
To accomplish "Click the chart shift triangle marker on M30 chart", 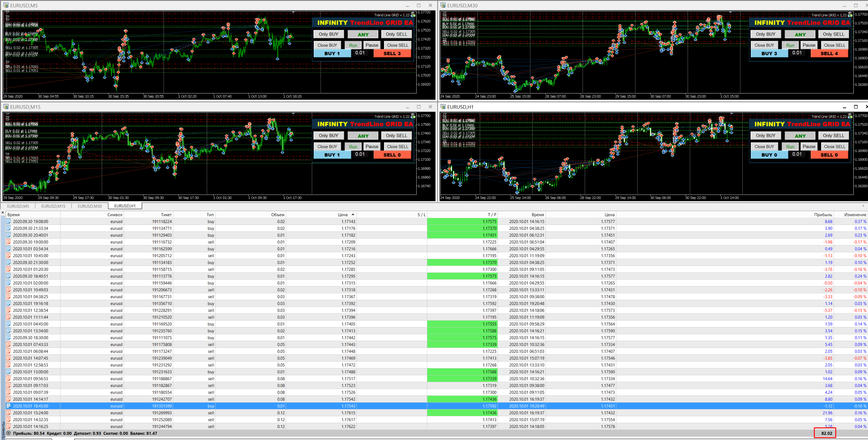I will pos(731,13).
